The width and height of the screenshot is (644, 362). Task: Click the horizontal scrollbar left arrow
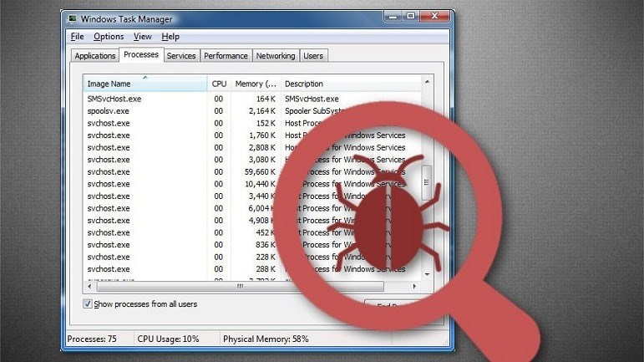89,286
